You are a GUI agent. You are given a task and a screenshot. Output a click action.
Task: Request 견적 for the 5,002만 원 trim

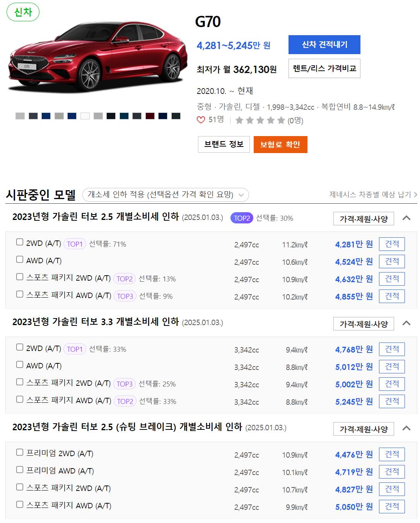392,384
